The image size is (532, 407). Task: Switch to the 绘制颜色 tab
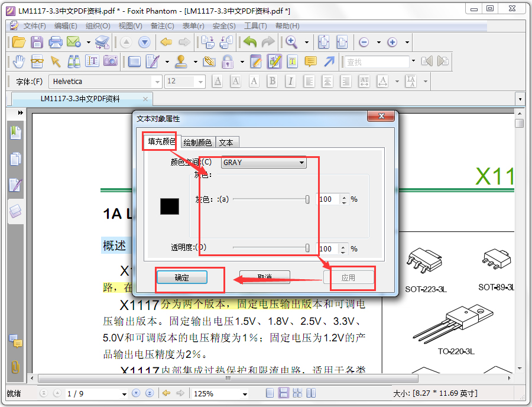197,143
